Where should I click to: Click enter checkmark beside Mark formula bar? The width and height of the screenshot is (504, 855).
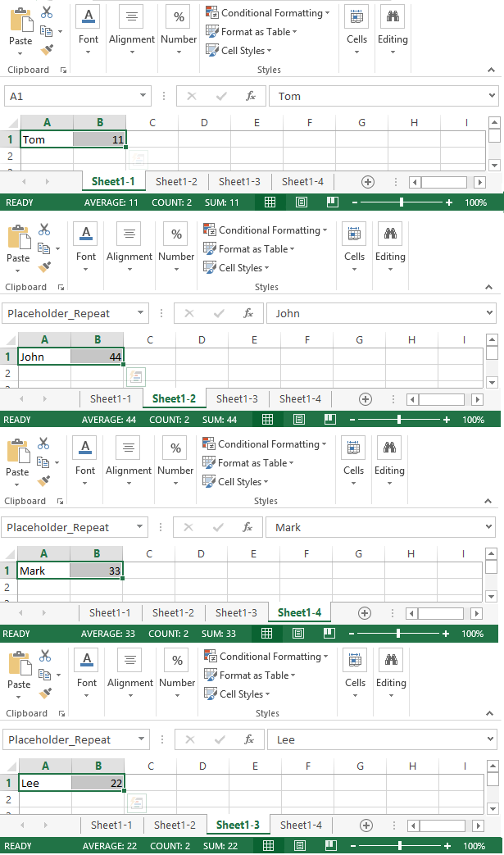coord(218,527)
